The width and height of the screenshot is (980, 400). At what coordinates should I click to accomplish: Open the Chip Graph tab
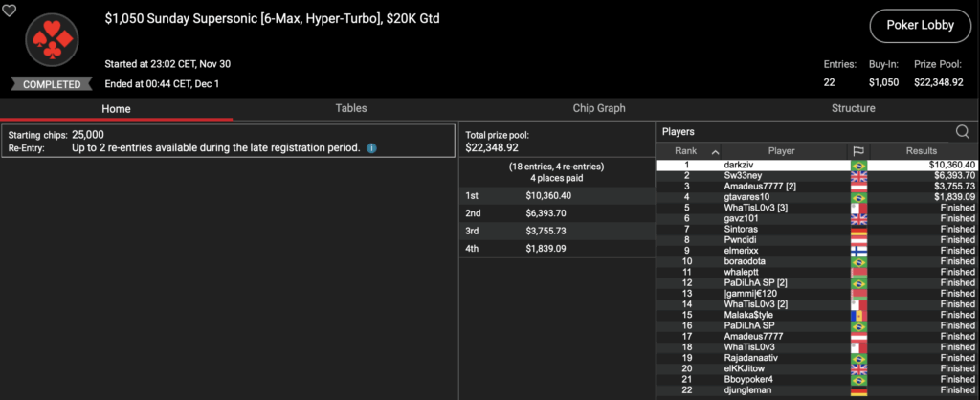pos(598,108)
